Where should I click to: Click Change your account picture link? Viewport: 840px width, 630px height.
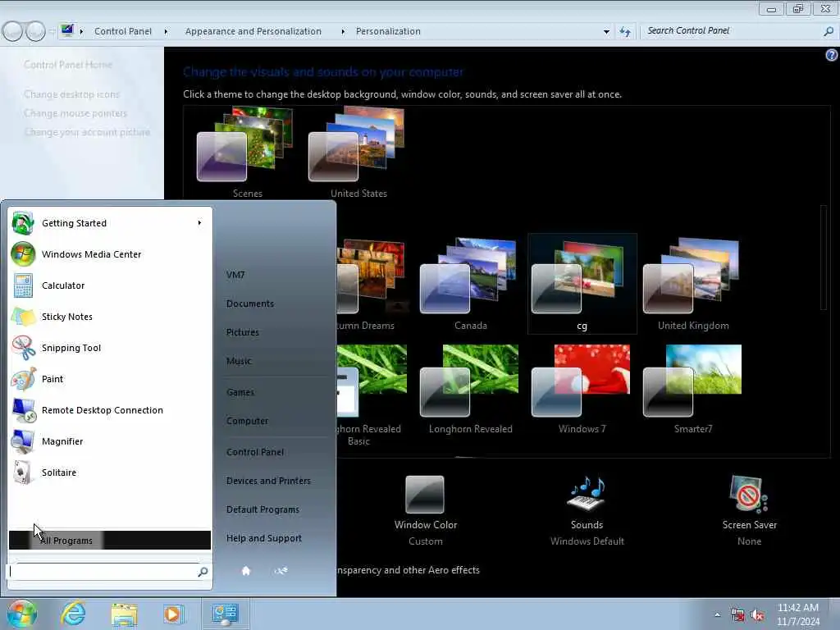pos(87,132)
